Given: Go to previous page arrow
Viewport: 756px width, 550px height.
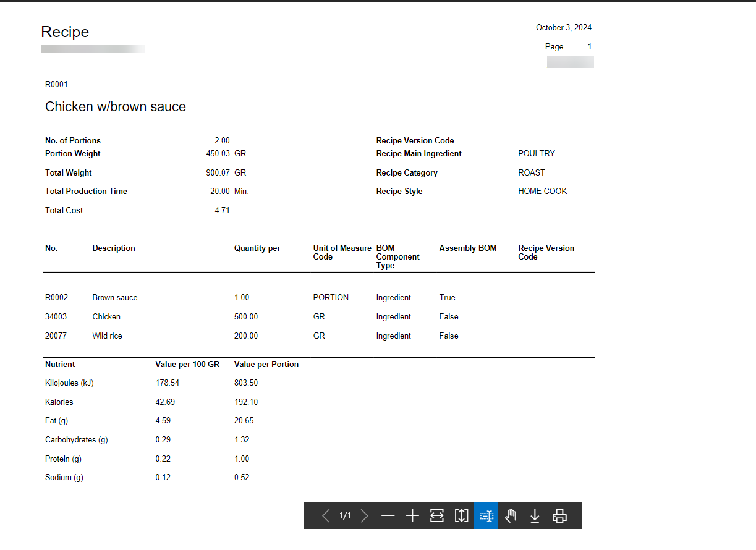Looking at the screenshot, I should (x=326, y=515).
